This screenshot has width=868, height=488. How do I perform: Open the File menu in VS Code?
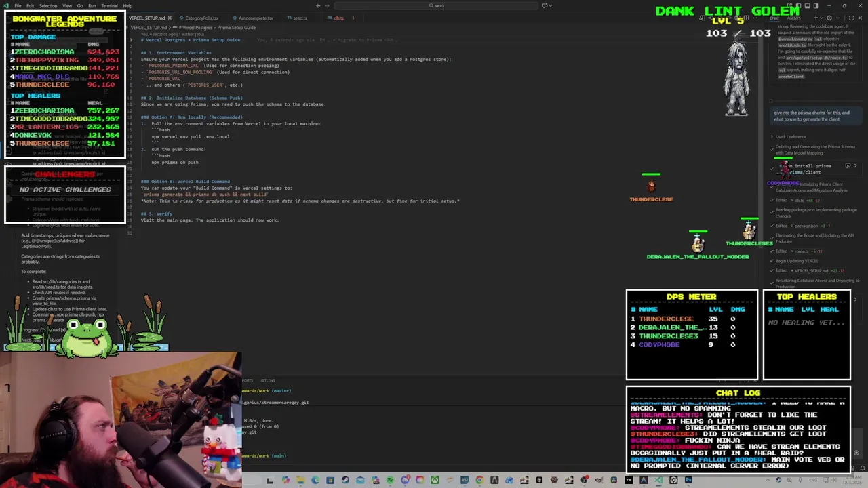(18, 5)
